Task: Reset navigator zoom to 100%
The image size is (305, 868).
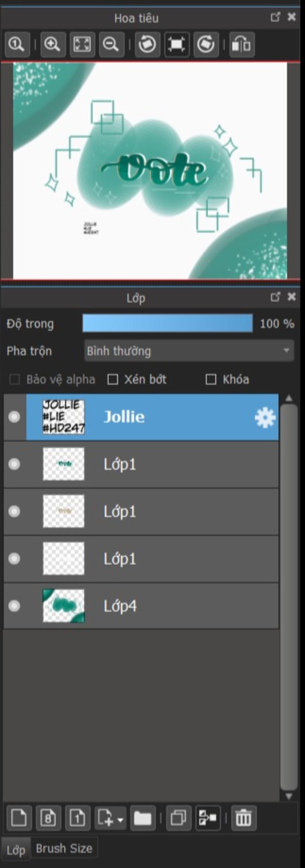Action: point(17,44)
